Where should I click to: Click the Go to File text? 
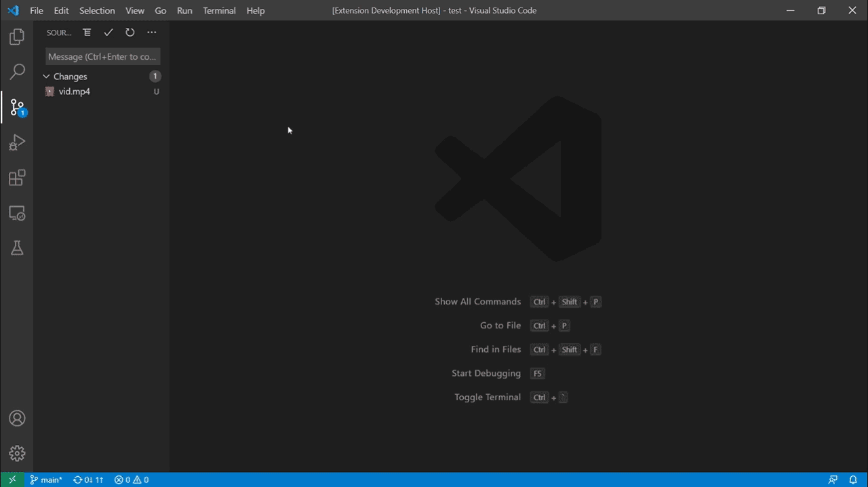500,326
